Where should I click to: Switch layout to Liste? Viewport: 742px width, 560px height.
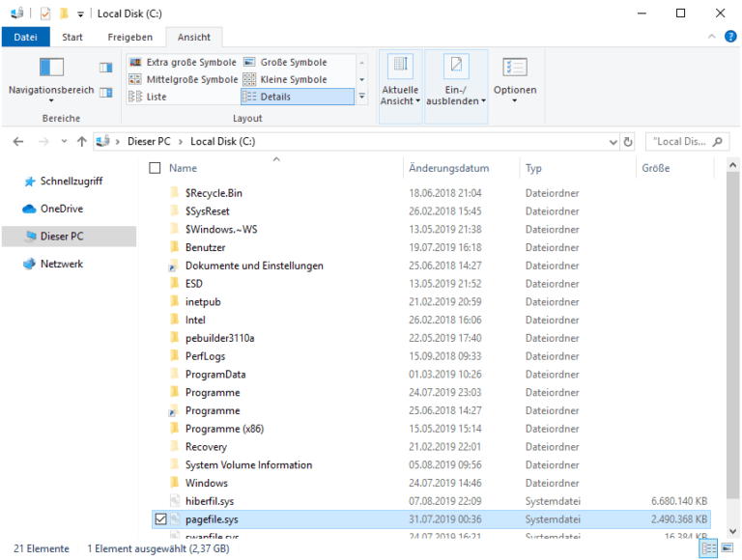point(148,97)
